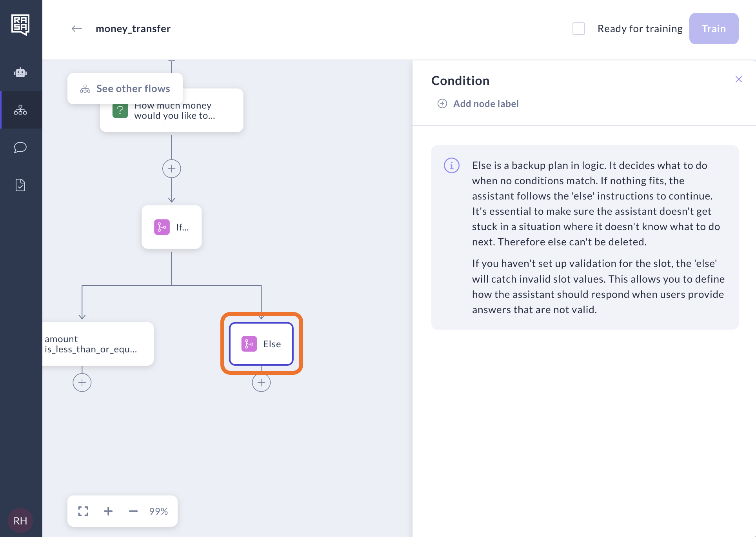Close the Condition panel
Viewport: 756px width, 537px height.
(x=739, y=80)
